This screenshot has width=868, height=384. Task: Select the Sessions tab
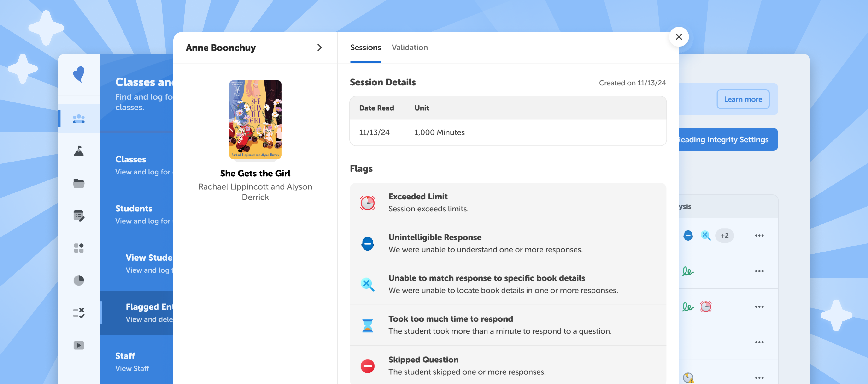[x=365, y=48]
